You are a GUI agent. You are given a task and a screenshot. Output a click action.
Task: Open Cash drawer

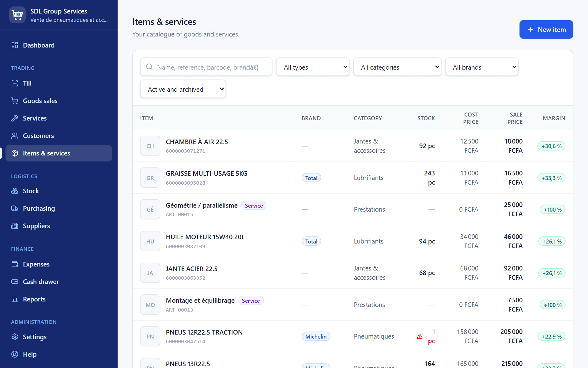point(59,282)
